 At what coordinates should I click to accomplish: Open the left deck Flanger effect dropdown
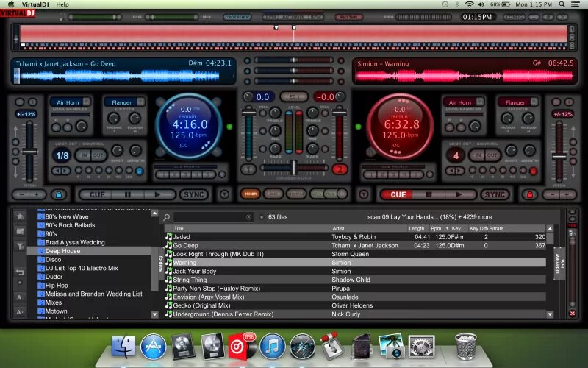click(x=140, y=102)
